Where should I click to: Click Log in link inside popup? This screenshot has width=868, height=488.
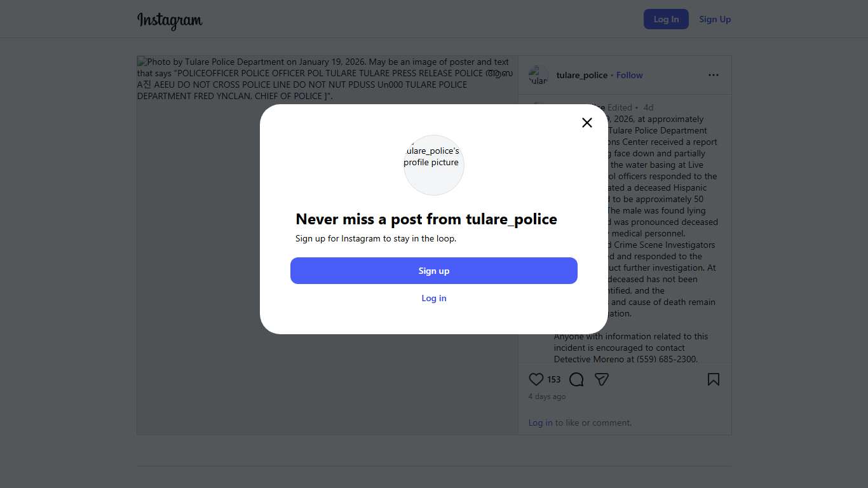click(434, 298)
